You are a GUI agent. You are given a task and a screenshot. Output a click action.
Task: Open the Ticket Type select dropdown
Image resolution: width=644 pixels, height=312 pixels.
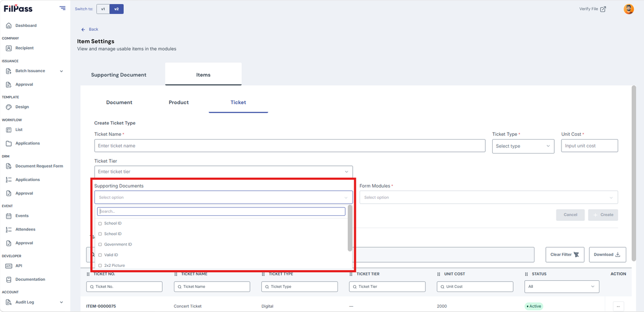coord(523,146)
